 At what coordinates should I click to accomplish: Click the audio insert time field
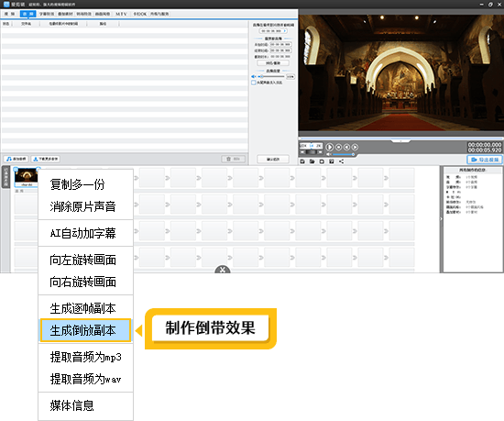pyautogui.click(x=273, y=31)
